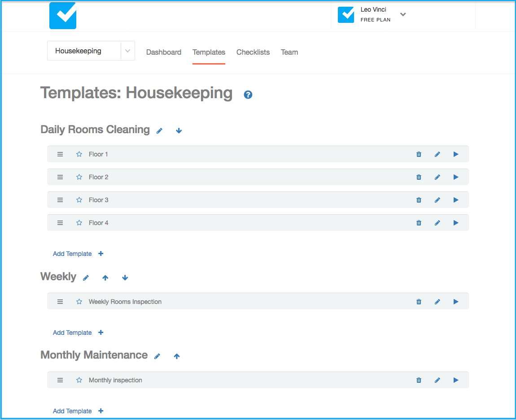Add Template under the Weekly section
Viewport: 516px width, 420px height.
click(x=78, y=333)
